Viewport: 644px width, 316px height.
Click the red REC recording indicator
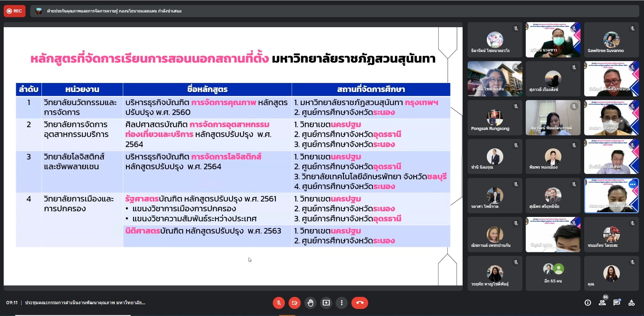14,11
